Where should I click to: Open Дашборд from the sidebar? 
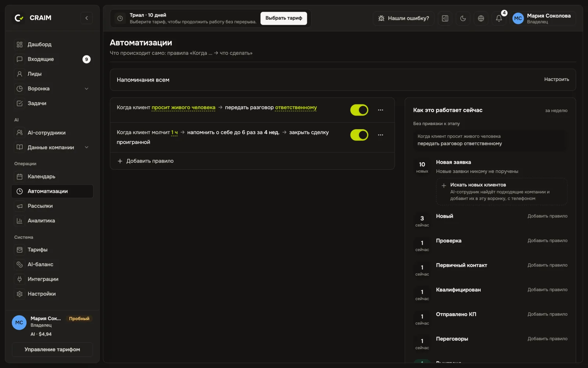click(x=52, y=45)
